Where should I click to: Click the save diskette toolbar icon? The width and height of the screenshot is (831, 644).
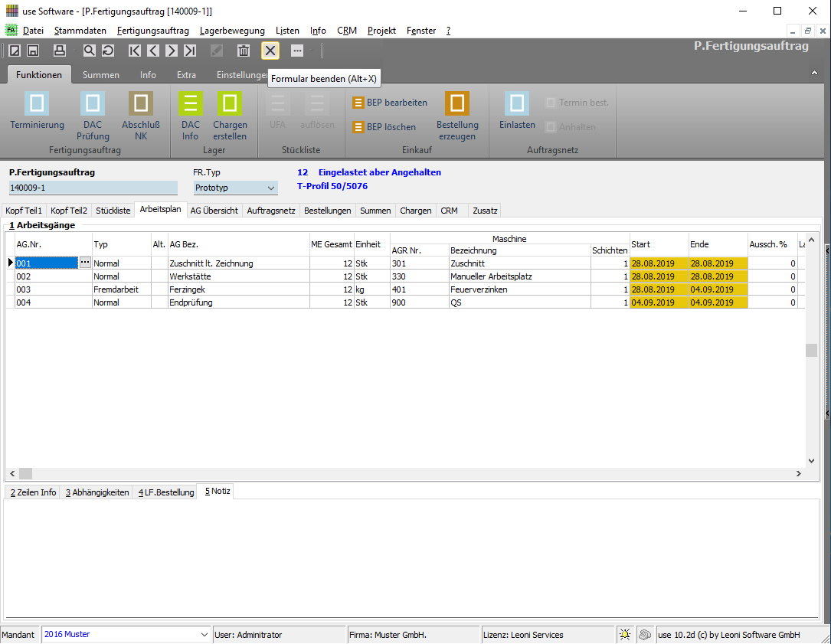point(33,51)
